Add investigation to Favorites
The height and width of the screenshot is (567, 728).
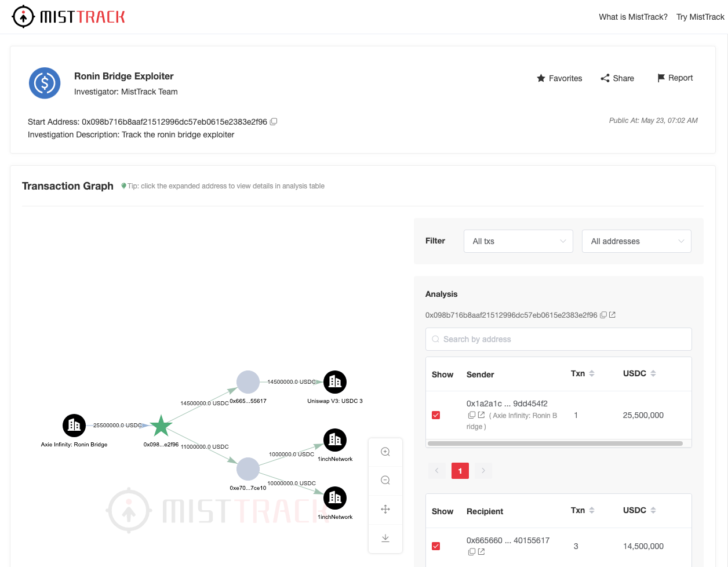[x=559, y=78]
